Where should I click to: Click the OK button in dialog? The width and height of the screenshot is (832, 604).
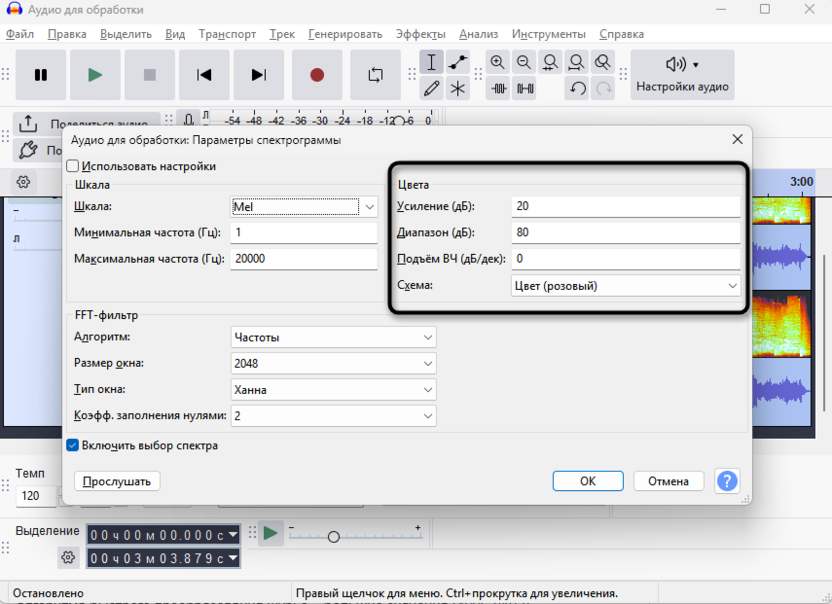pos(587,481)
